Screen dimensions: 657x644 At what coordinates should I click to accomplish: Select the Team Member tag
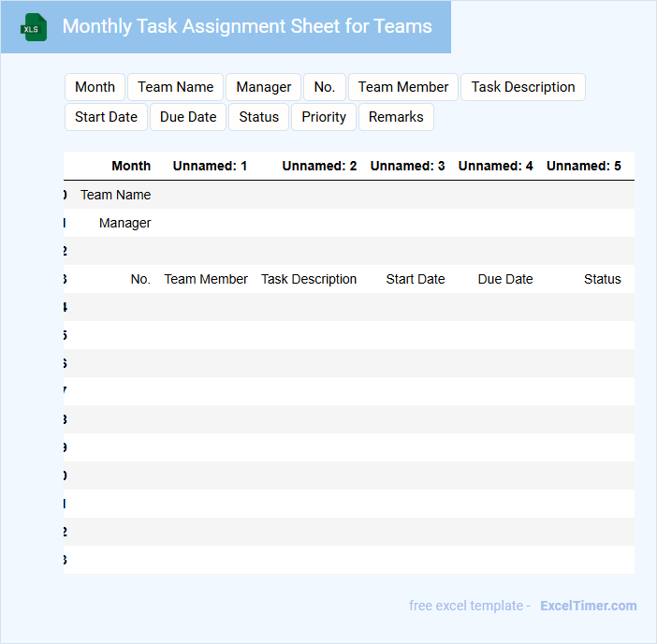point(402,87)
